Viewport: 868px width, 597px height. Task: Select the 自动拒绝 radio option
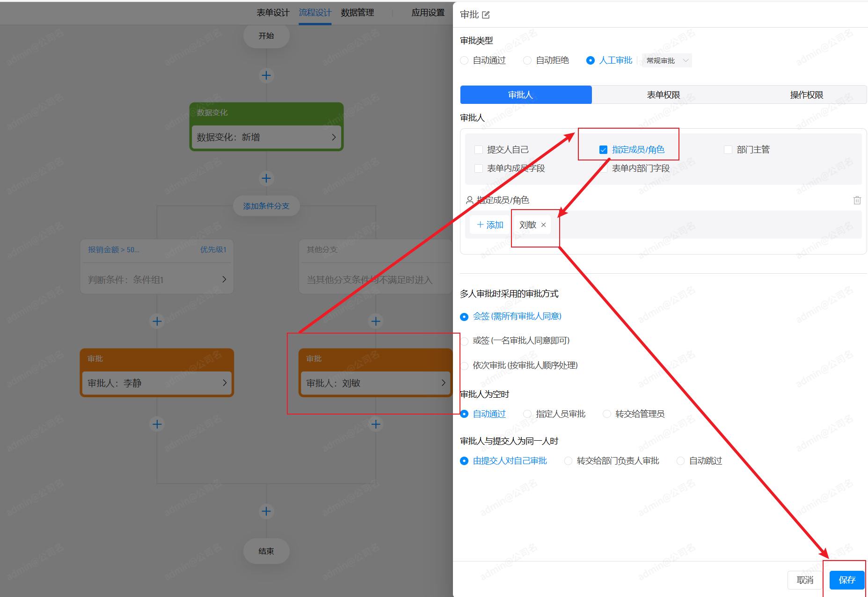click(x=527, y=60)
